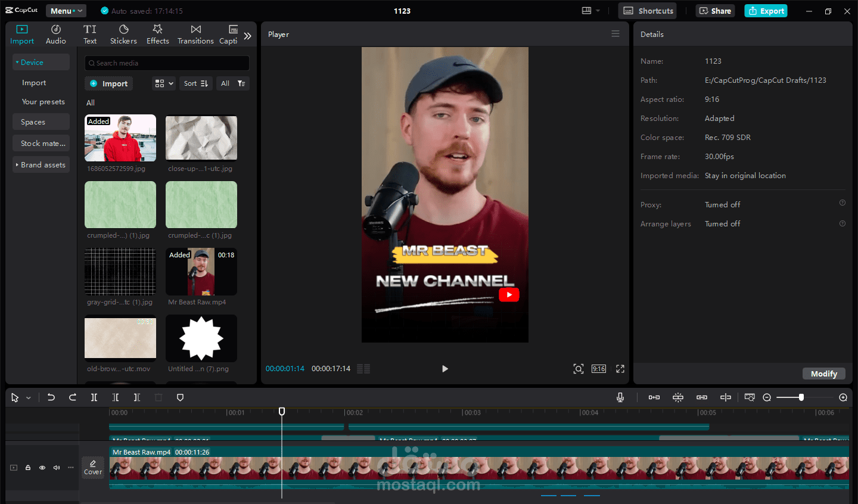Toggle auto snapping in timeline toolbar
This screenshot has width=858, height=504.
click(x=678, y=397)
